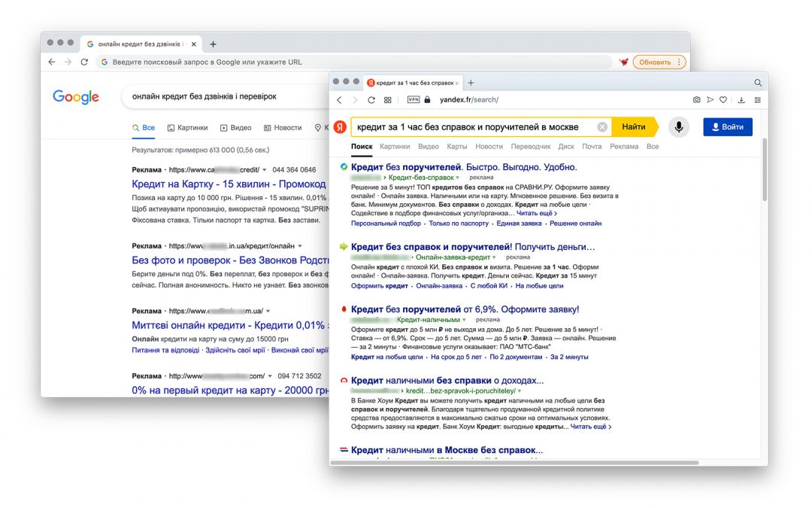Click the Google search query field
Screen dimensions: 812x508
(x=226, y=96)
